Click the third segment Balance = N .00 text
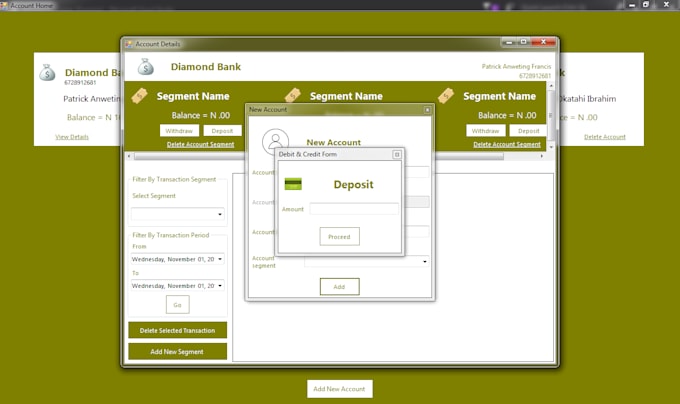This screenshot has height=404, width=680. [507, 115]
